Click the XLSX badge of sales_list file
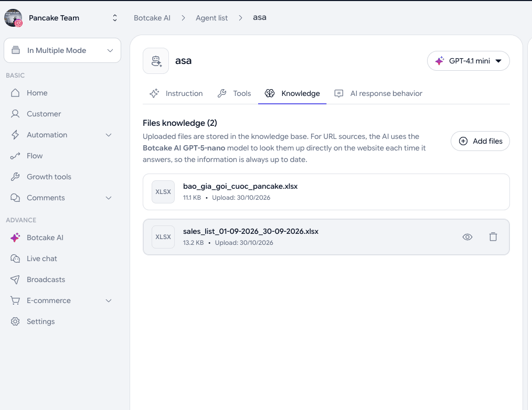Viewport: 532px width, 410px height. tap(163, 237)
